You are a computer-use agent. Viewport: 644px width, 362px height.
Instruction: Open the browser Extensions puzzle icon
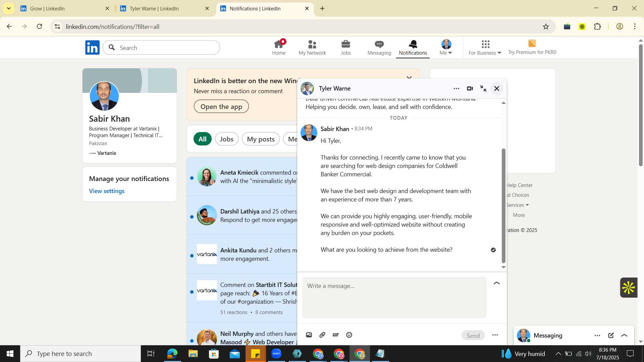598,26
